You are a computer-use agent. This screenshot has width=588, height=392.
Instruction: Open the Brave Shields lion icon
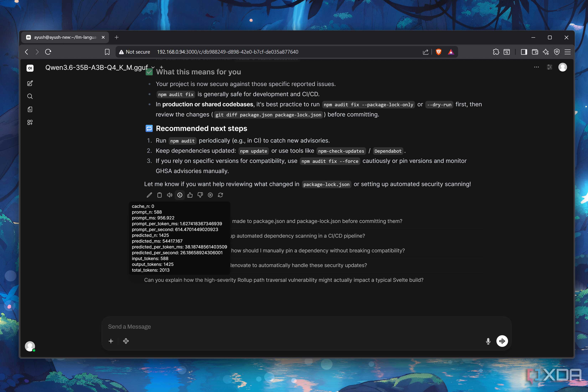(x=439, y=52)
